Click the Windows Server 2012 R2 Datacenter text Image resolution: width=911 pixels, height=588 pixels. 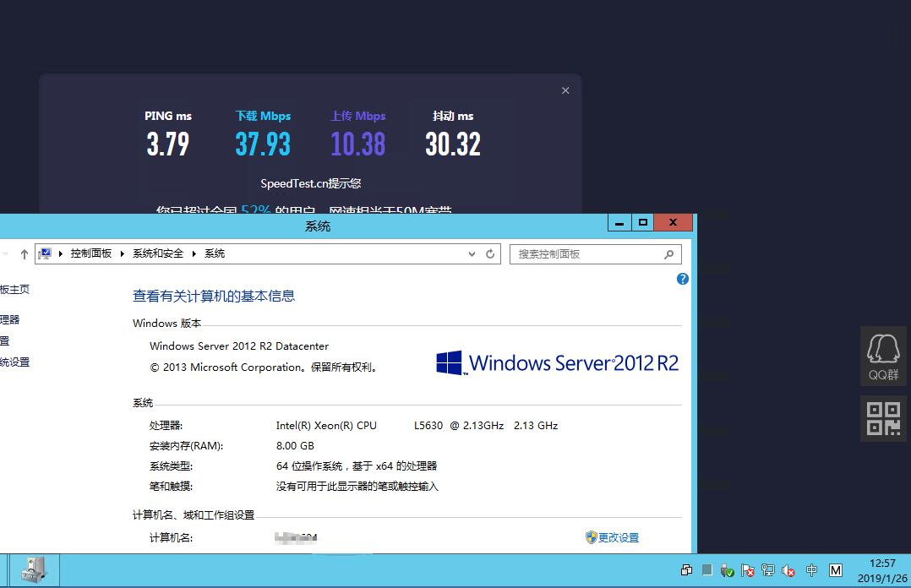point(239,346)
